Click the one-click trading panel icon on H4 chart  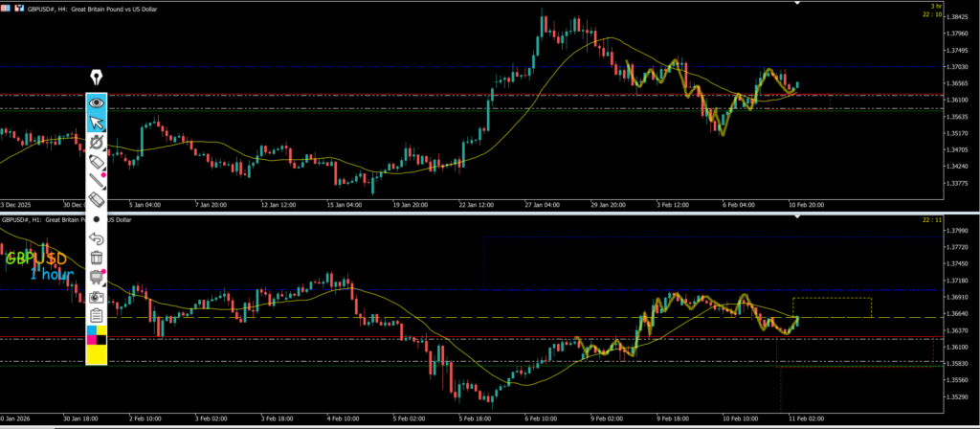pos(8,10)
